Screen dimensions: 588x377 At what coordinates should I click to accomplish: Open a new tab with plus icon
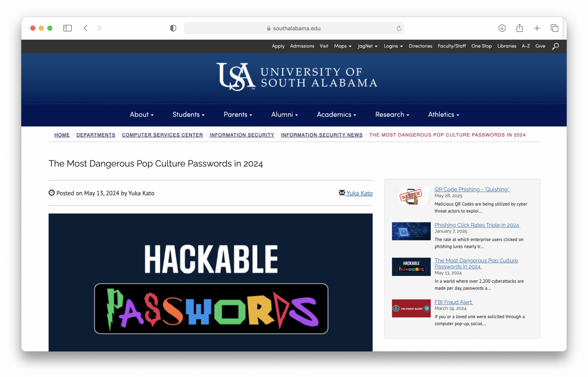[537, 28]
